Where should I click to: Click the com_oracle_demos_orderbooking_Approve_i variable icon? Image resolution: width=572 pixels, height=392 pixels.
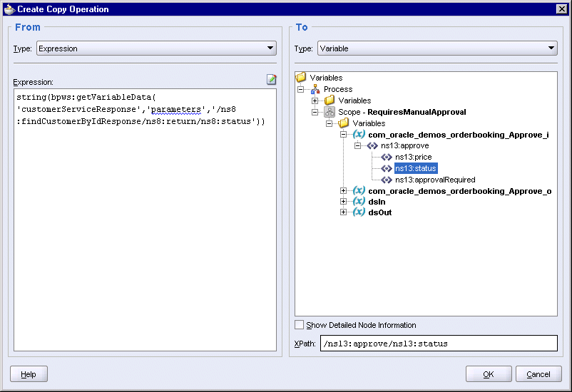359,134
